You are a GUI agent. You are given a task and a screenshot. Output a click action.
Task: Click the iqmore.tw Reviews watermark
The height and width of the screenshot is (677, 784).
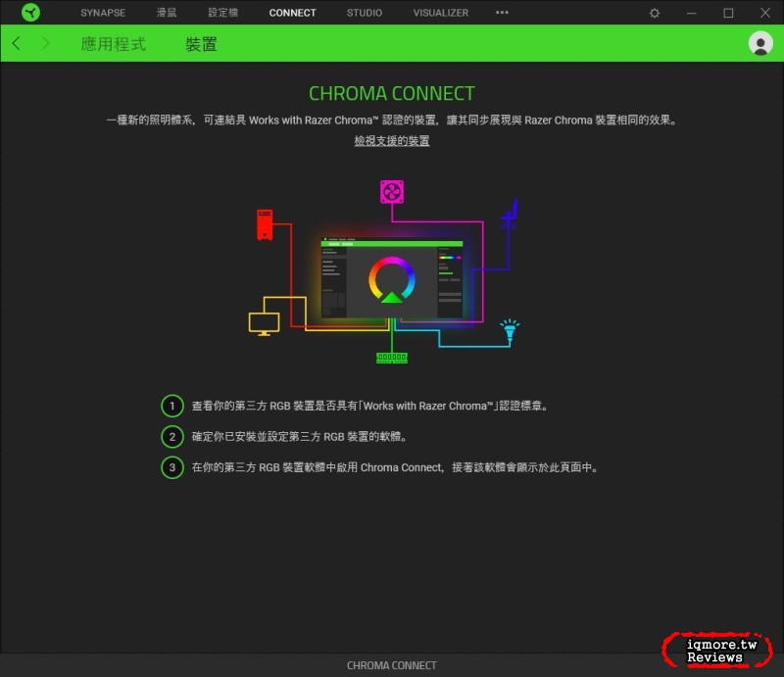pos(716,647)
